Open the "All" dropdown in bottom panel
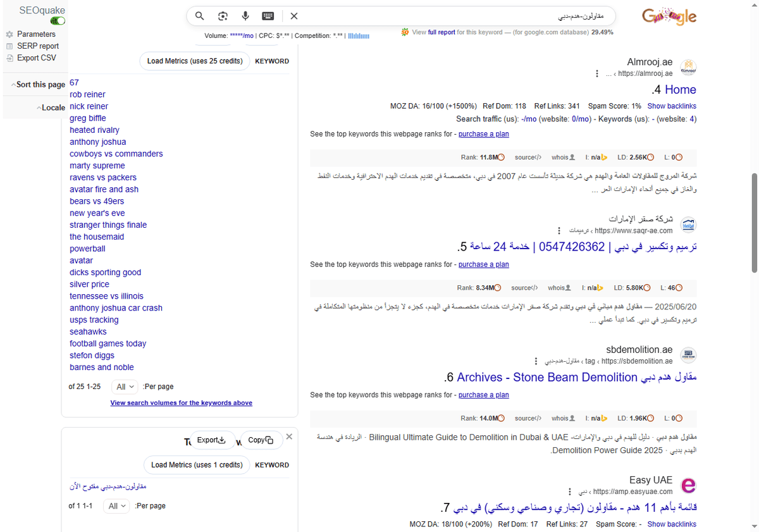 tap(116, 505)
